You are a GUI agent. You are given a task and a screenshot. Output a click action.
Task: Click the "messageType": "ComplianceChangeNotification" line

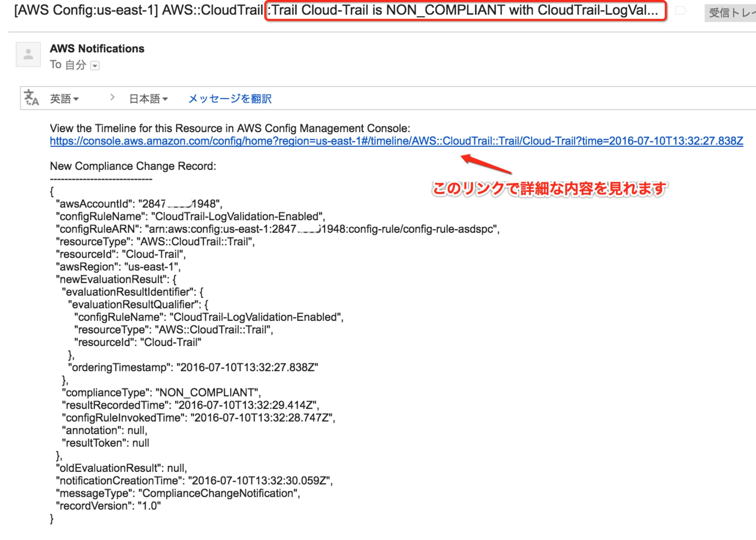(x=178, y=493)
